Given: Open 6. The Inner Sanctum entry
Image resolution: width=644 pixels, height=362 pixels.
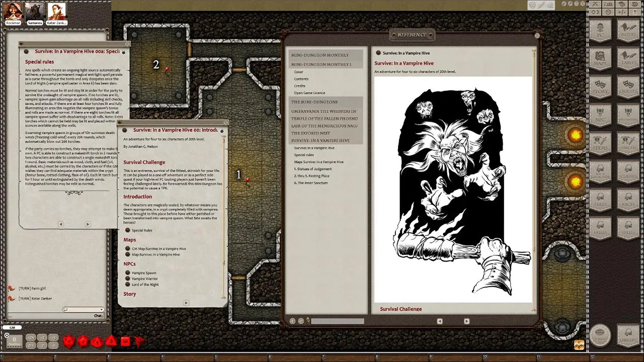Looking at the screenshot, I should click(x=311, y=183).
